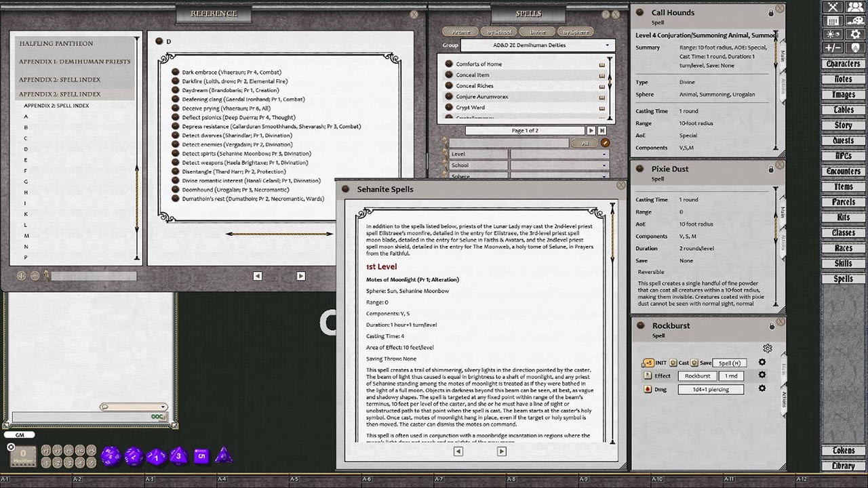The image size is (868, 488).
Task: Open the lighting sun-and-moon icon
Action: (x=833, y=34)
